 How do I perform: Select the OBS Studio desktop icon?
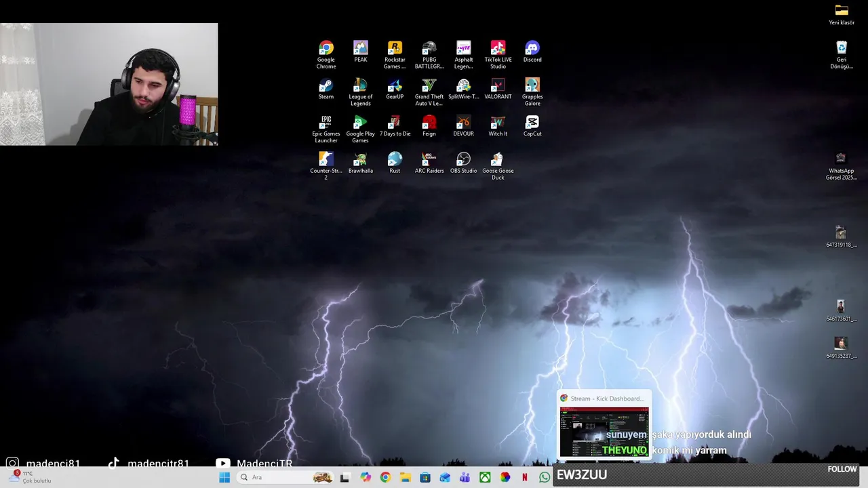click(464, 163)
